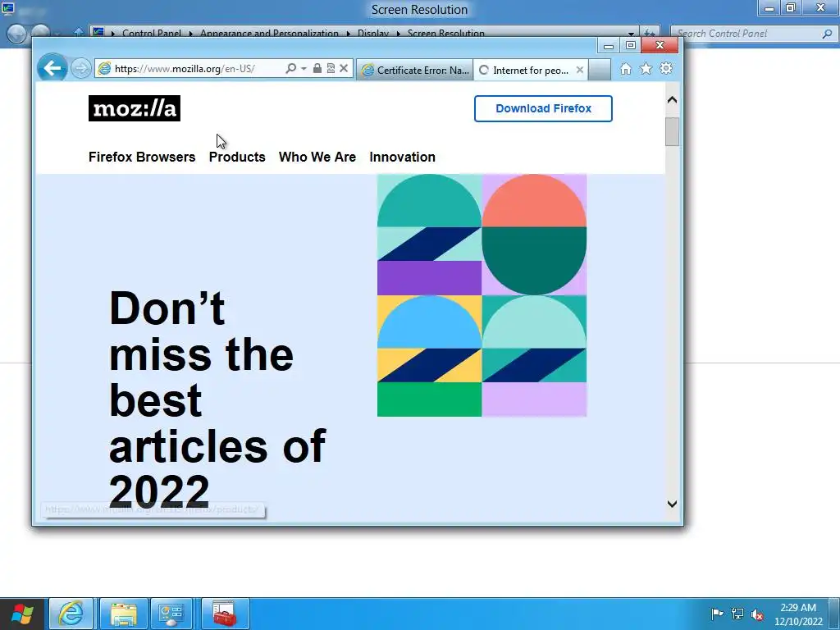The width and height of the screenshot is (840, 630).
Task: Click the red toolbox taskbar icon
Action: point(225,614)
